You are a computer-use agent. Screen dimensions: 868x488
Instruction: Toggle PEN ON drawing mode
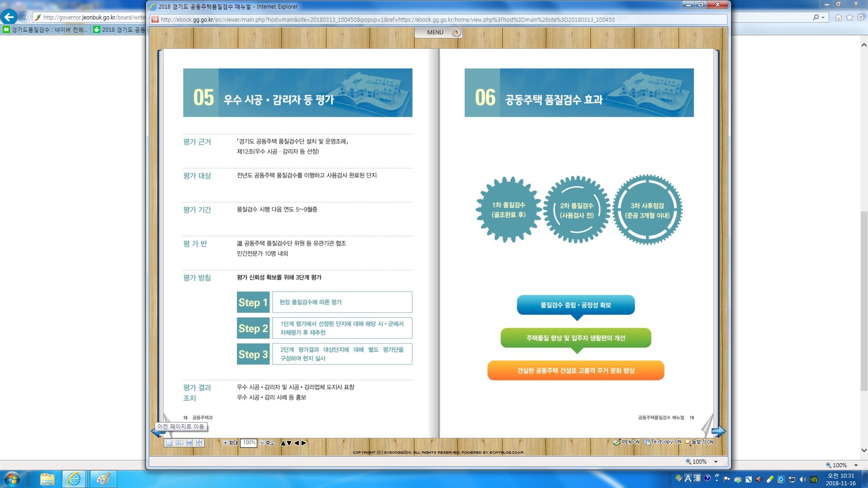pyautogui.click(x=626, y=442)
